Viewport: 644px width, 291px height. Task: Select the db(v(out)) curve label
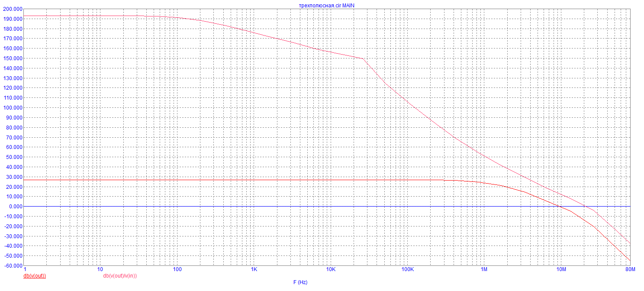[35, 276]
